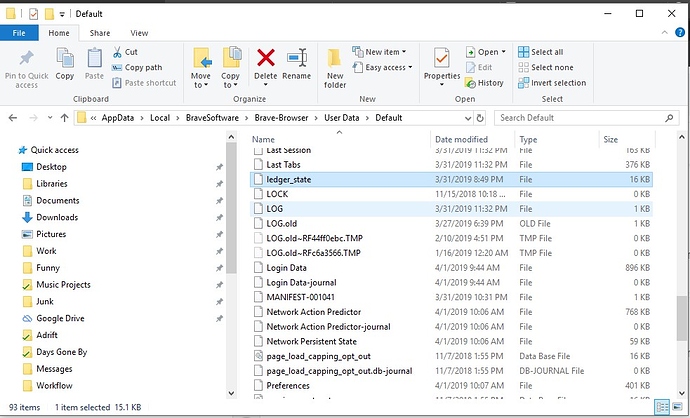Open Quick access in navigation pane
Screen dimensions: 690x418
48,150
